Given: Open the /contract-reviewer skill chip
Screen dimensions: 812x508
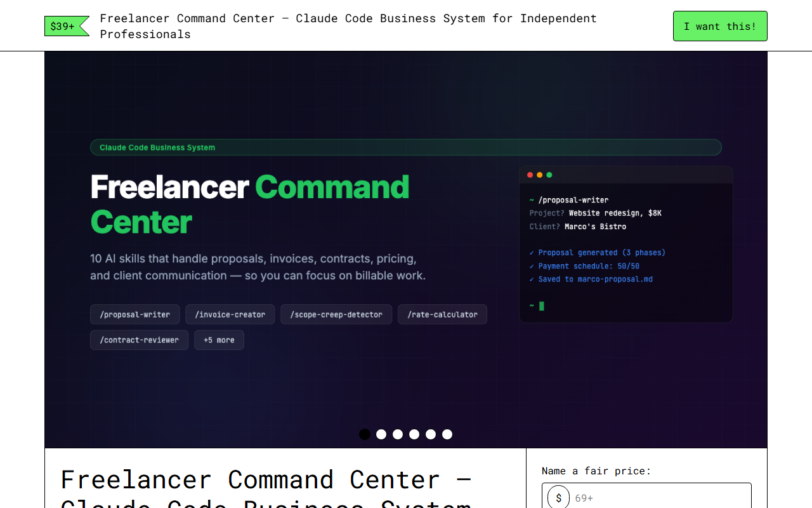Looking at the screenshot, I should click(x=139, y=340).
